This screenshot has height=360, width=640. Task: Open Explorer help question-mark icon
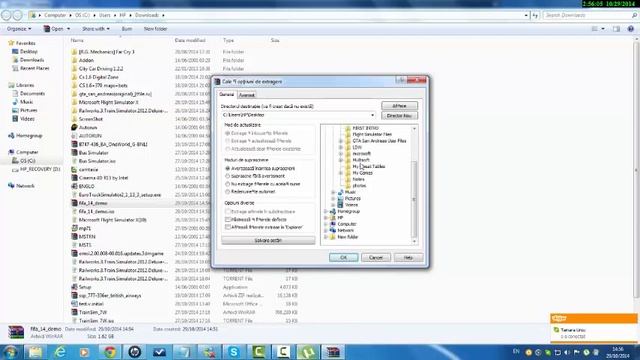pyautogui.click(x=631, y=29)
